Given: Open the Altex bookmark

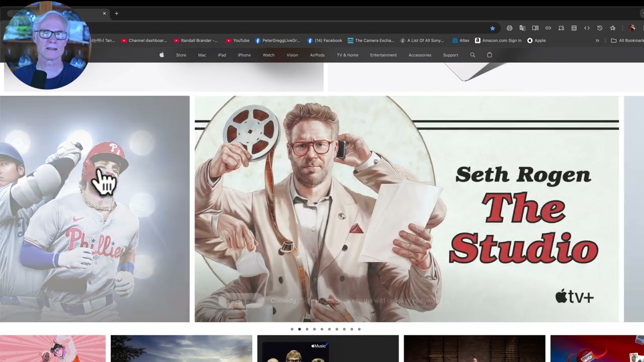Looking at the screenshot, I should tap(461, 41).
